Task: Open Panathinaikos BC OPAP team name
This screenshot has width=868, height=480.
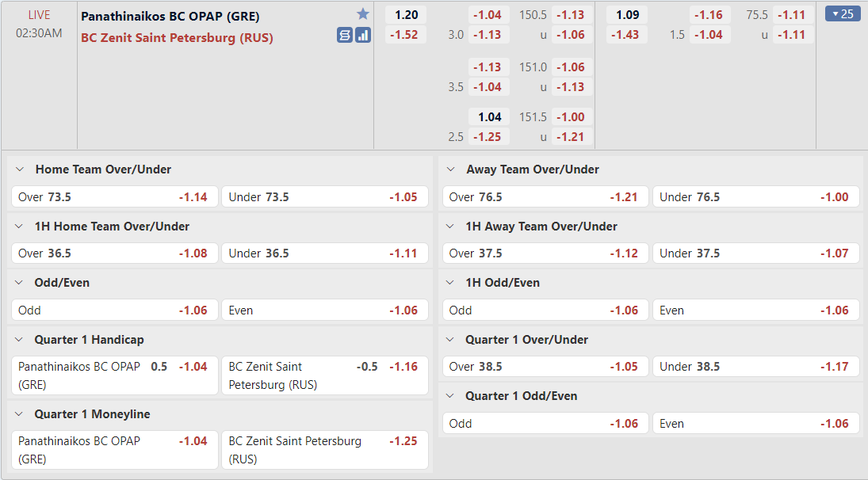Action: (170, 16)
